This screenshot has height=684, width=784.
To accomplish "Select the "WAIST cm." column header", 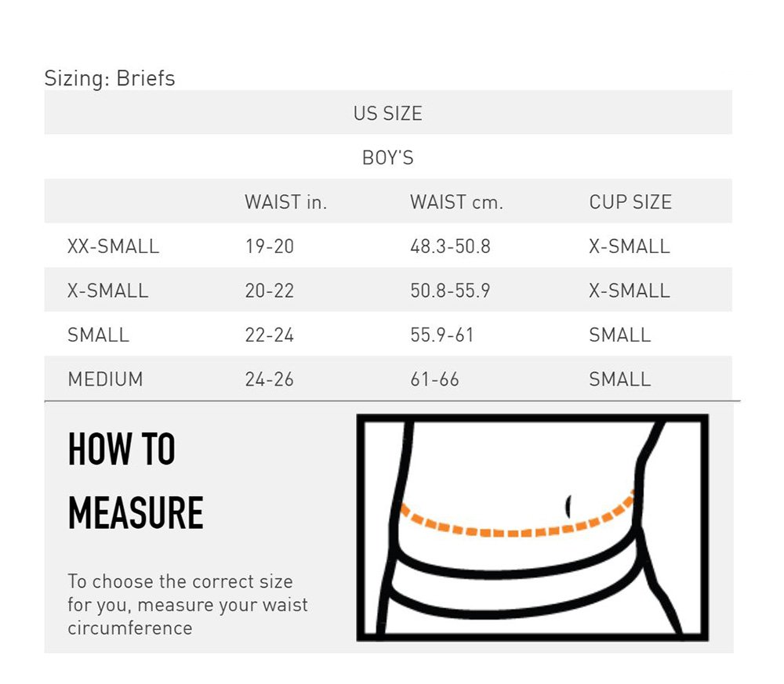I will 456,202.
